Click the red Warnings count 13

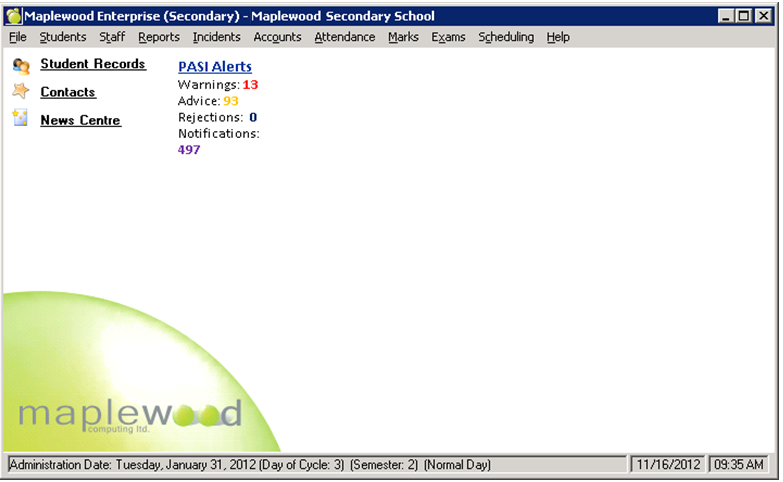(250, 85)
